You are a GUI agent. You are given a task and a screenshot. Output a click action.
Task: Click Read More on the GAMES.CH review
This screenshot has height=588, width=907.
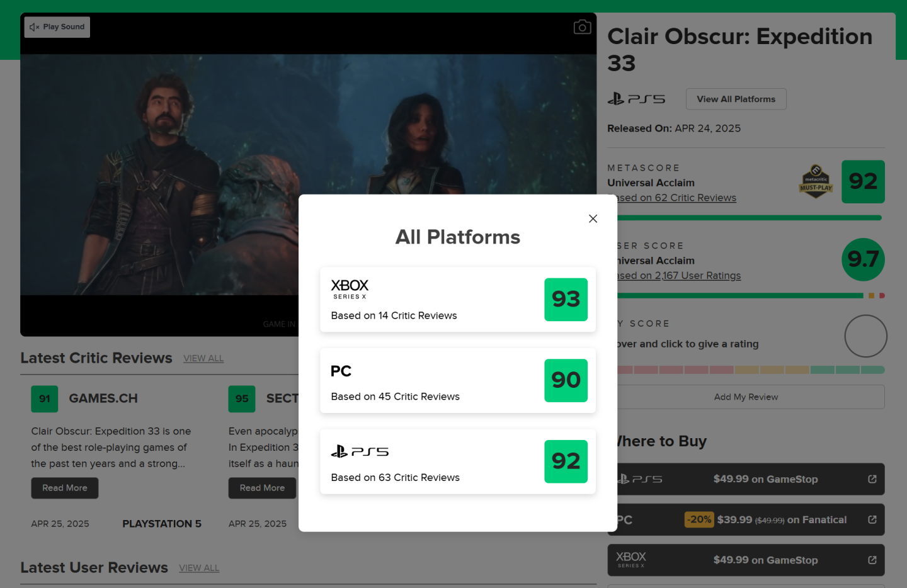pos(65,488)
